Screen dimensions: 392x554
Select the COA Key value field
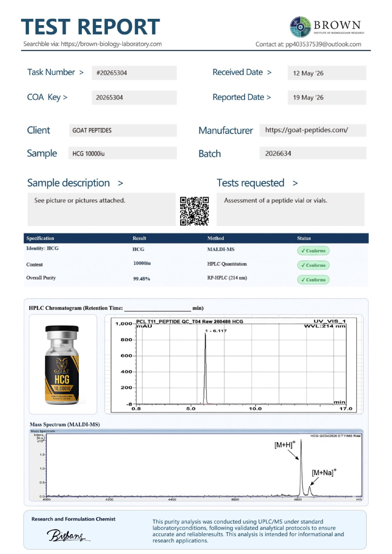tap(134, 97)
